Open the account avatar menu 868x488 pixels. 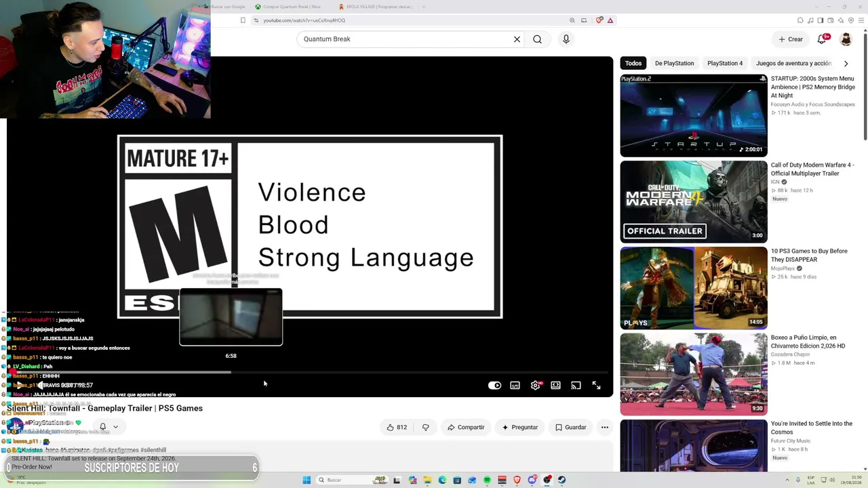coord(846,39)
